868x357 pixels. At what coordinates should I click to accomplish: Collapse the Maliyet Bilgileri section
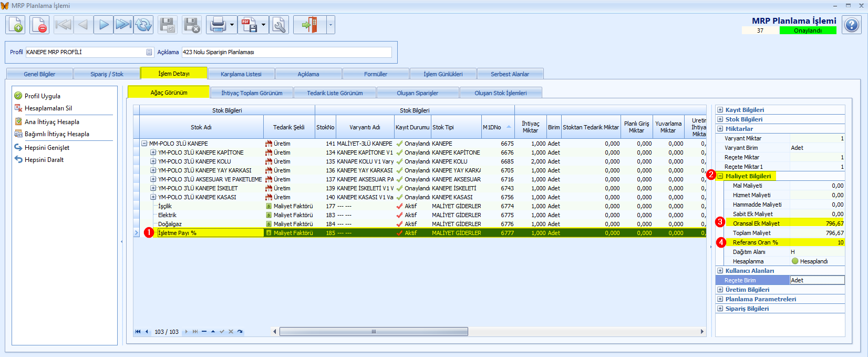point(720,176)
